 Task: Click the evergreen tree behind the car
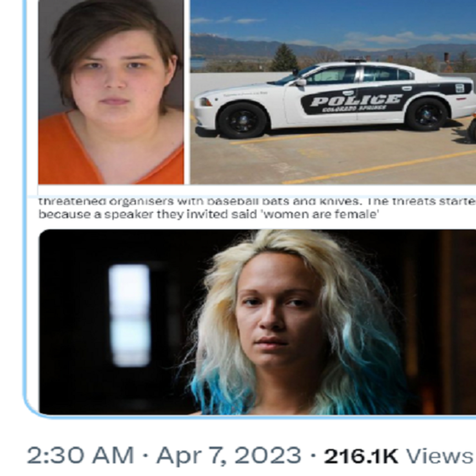pyautogui.click(x=284, y=57)
